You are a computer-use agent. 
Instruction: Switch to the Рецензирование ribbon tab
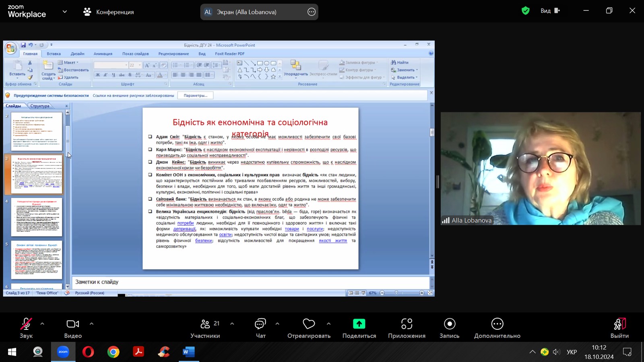[x=173, y=53]
